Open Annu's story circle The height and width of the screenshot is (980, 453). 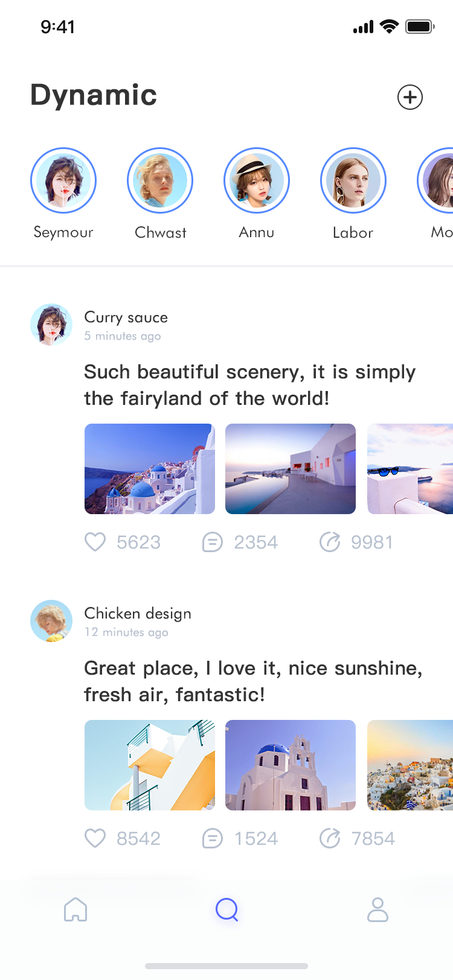pos(257,180)
